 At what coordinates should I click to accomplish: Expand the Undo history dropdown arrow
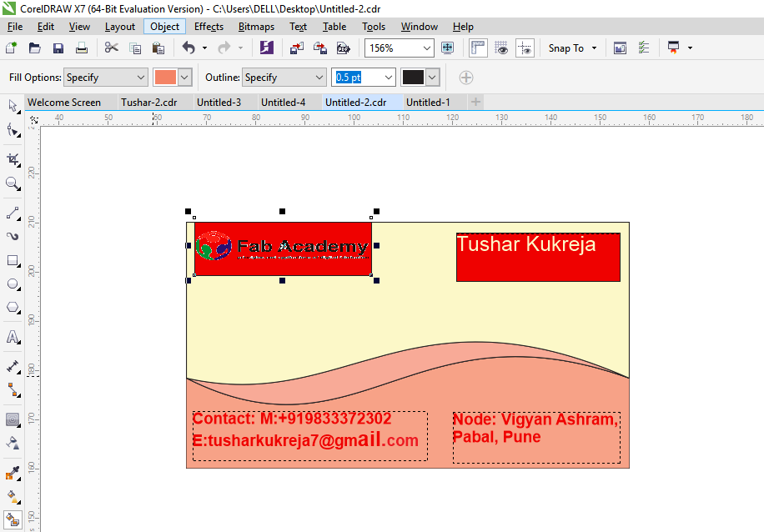pyautogui.click(x=204, y=48)
